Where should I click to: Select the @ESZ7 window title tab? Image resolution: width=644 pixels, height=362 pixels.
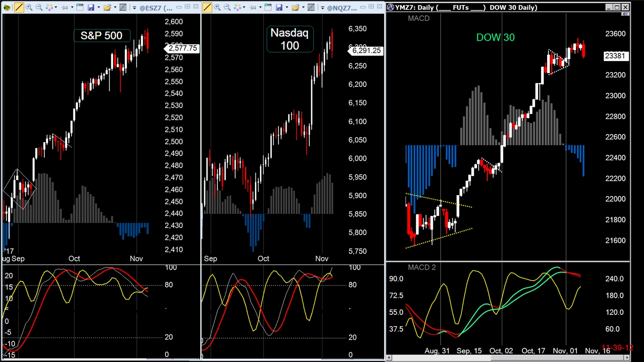(x=155, y=8)
